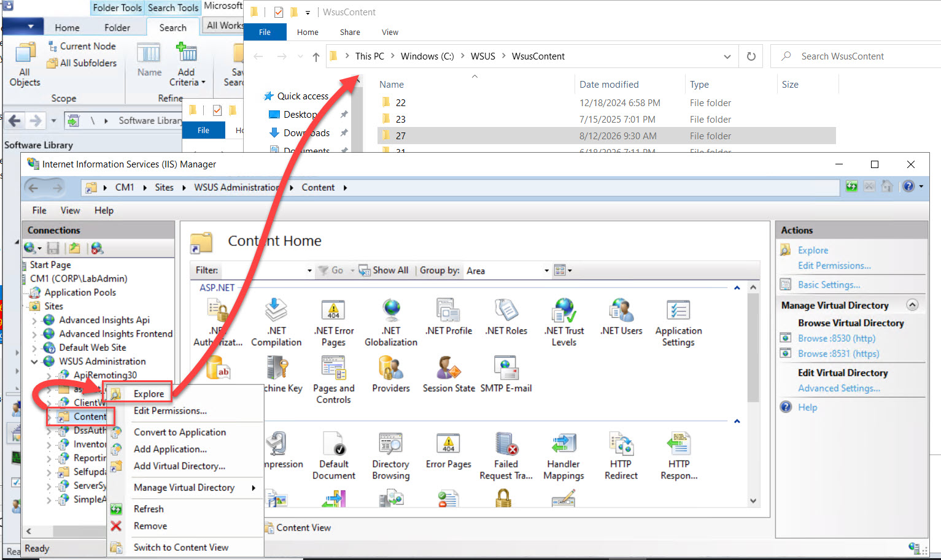Click Show All button in filter bar
Image resolution: width=941 pixels, height=560 pixels.
click(x=384, y=270)
